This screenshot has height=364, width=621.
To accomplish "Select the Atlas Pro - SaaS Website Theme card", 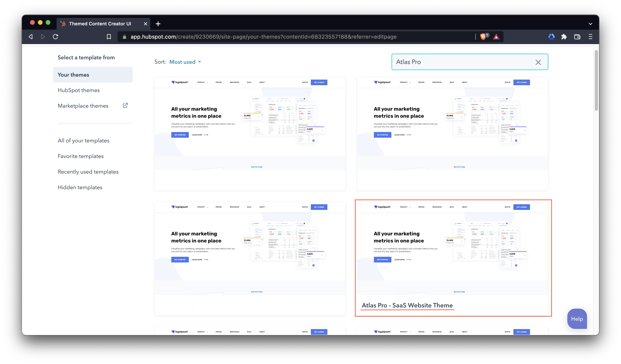I will click(x=453, y=258).
